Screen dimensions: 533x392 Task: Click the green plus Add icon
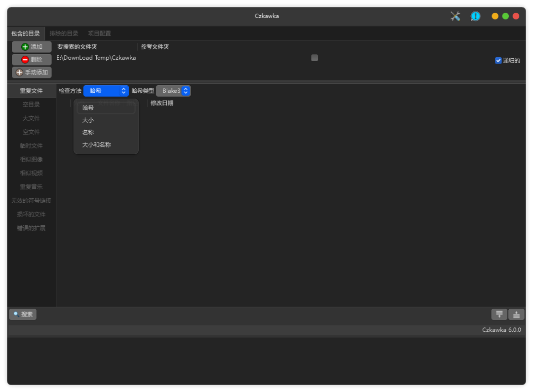pyautogui.click(x=25, y=47)
